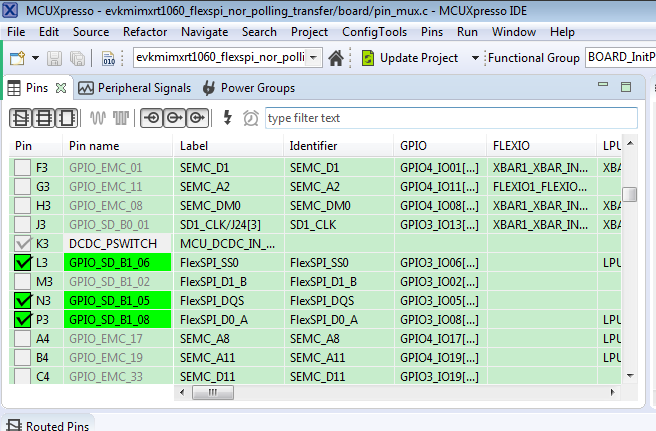
Task: Click the MCUXpresso IDE title bar logo
Action: pyautogui.click(x=10, y=10)
